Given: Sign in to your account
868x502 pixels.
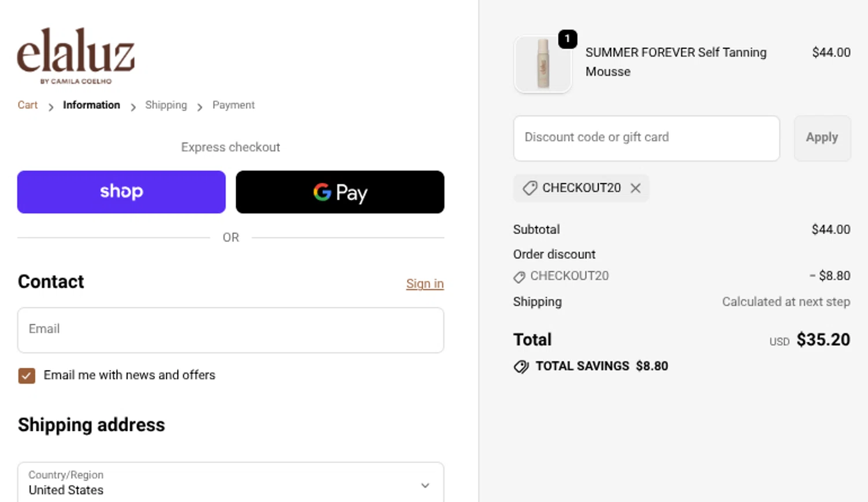Looking at the screenshot, I should 425,284.
